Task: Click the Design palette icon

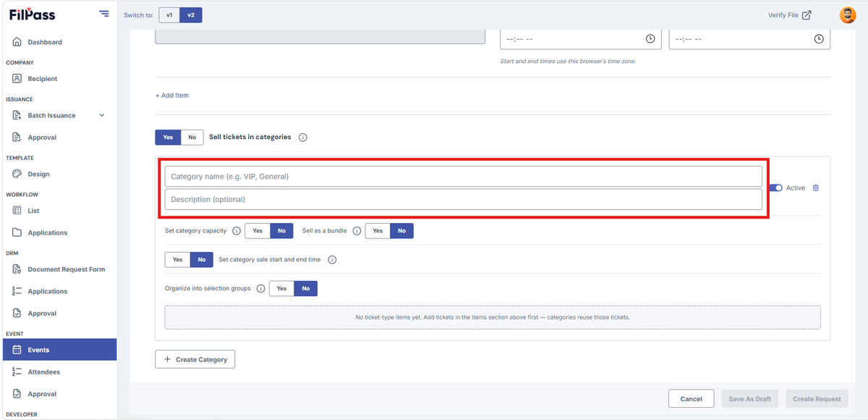Action: click(17, 174)
